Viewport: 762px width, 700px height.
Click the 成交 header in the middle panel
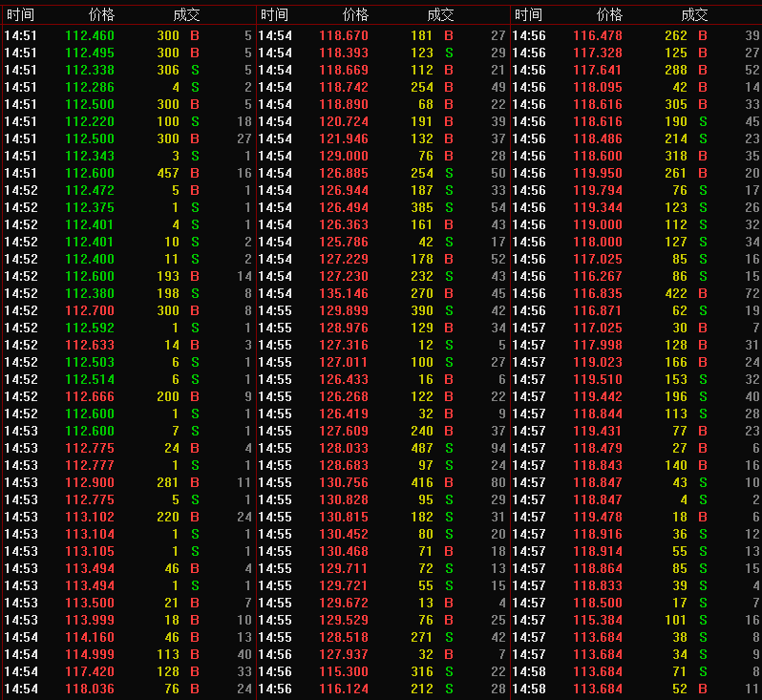pyautogui.click(x=440, y=14)
